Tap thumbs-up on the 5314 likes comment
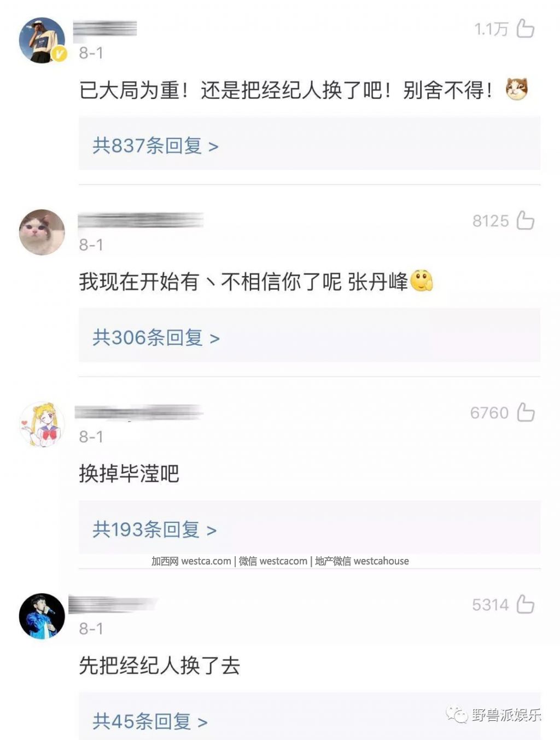 (x=525, y=604)
